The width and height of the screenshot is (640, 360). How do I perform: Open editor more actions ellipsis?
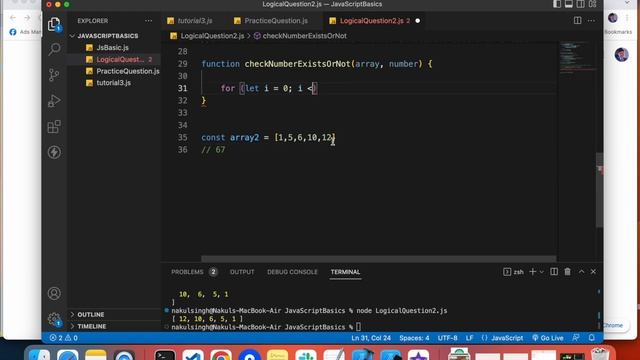591,20
